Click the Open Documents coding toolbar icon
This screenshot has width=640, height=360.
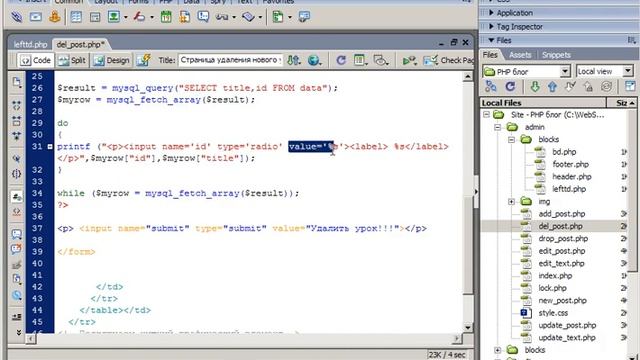17,82
